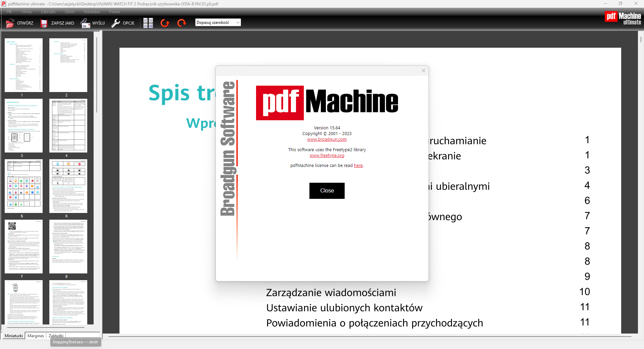Open the Obróć menu
644x349 pixels.
[x=70, y=12]
